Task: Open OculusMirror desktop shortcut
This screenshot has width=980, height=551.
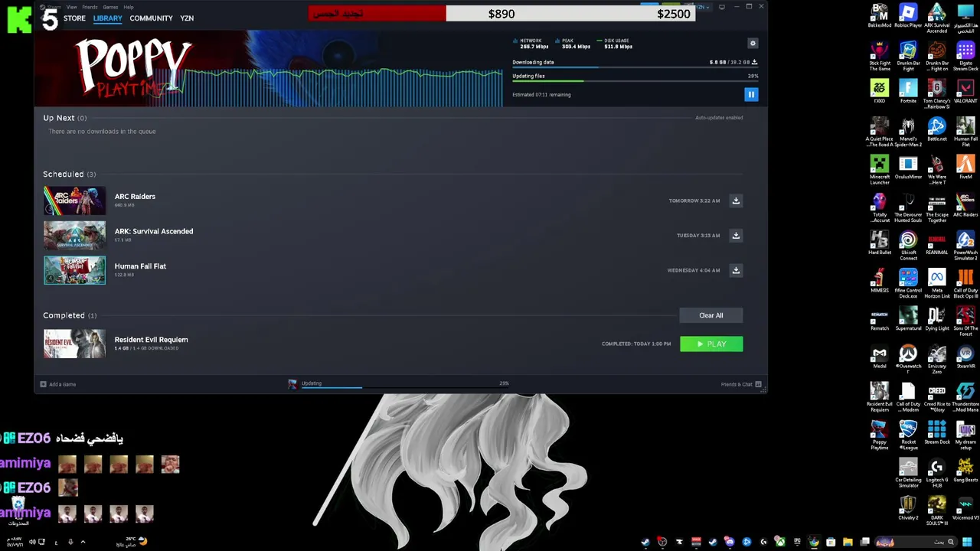Action: pos(908,167)
